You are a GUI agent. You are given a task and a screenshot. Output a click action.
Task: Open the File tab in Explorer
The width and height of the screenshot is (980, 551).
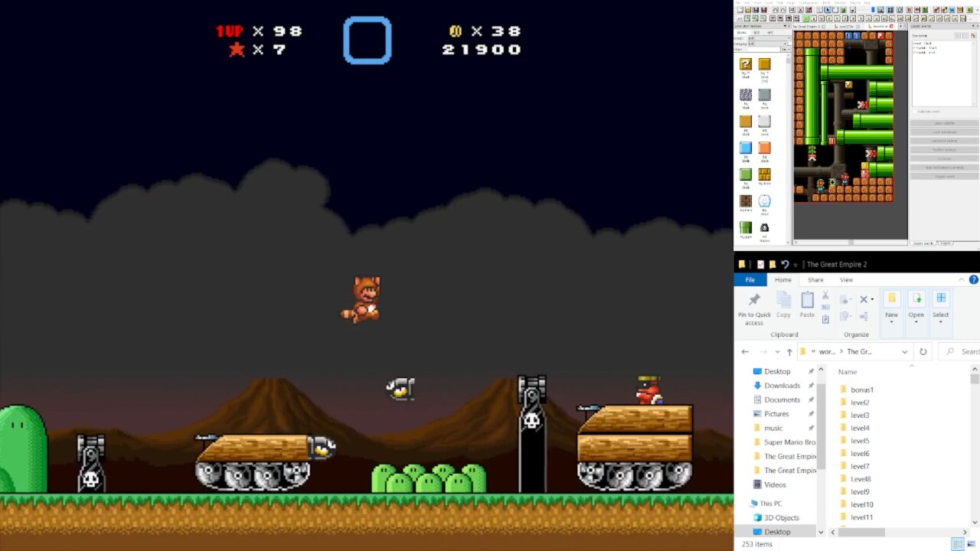(750, 279)
